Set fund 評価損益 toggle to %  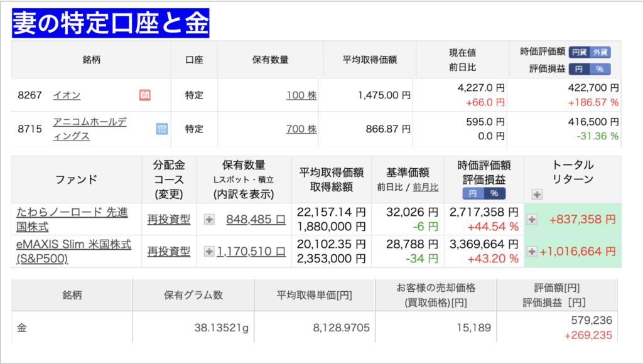tap(495, 193)
